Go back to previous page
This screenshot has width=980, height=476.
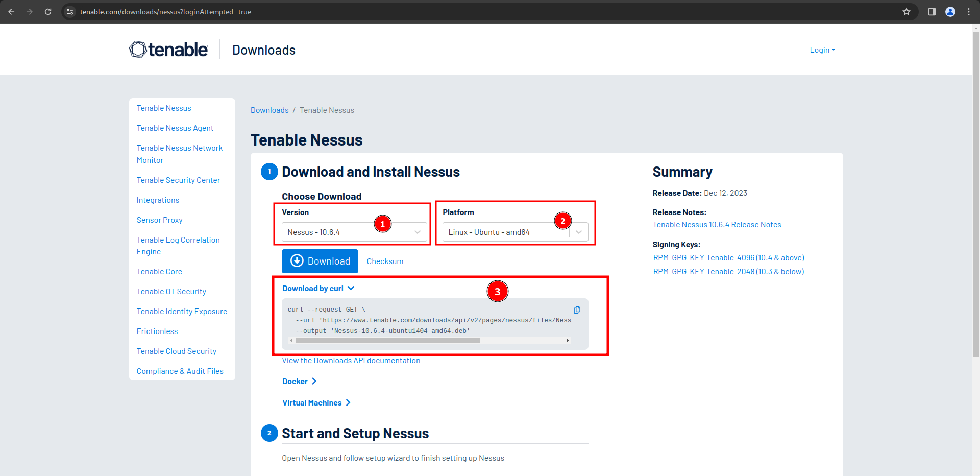click(11, 12)
